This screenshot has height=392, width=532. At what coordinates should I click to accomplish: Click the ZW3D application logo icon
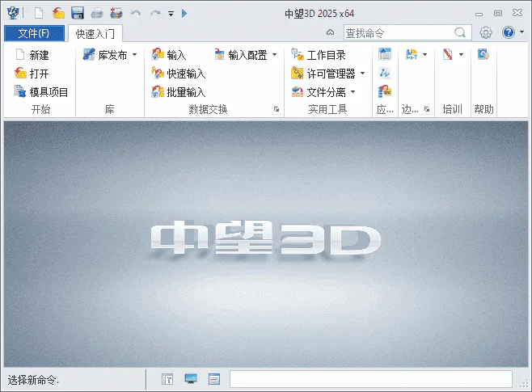point(13,13)
